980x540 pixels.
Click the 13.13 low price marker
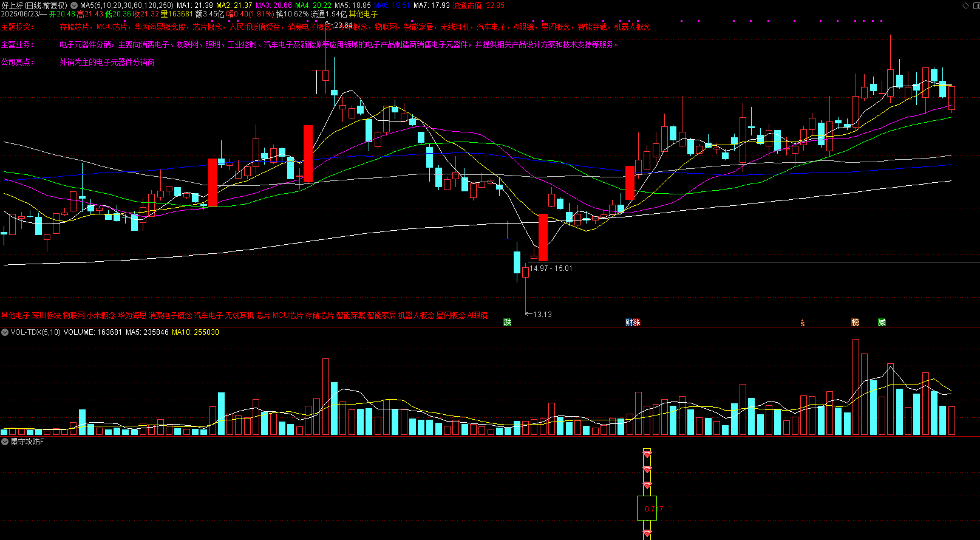[542, 315]
